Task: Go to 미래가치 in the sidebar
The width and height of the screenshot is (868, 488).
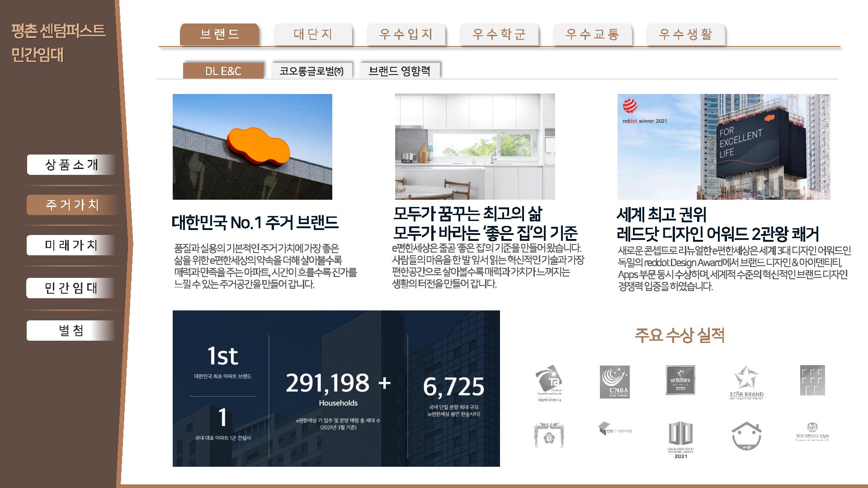Action: pyautogui.click(x=71, y=245)
